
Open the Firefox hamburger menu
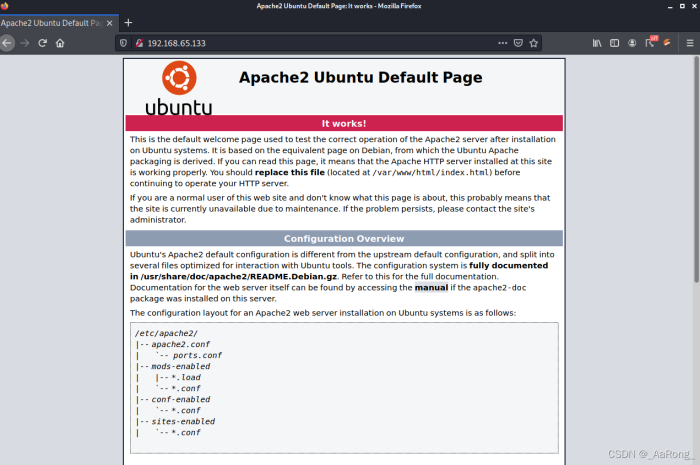click(x=690, y=43)
